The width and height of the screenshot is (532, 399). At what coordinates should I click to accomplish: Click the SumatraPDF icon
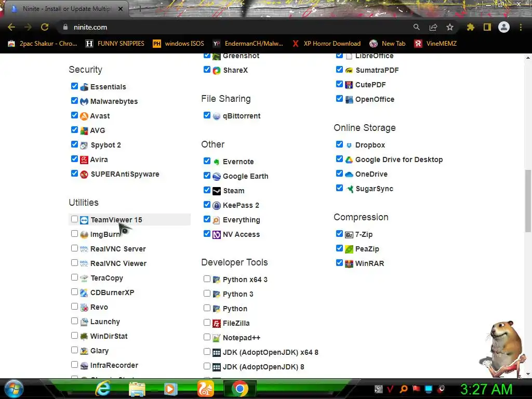tap(349, 70)
